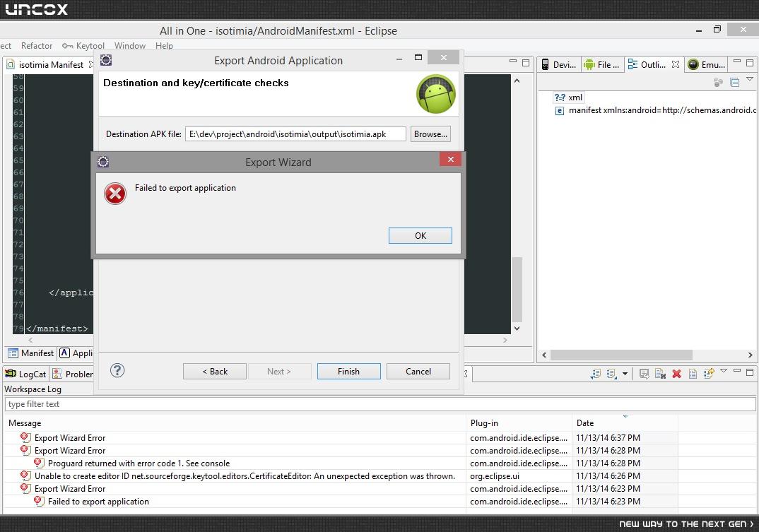The image size is (759, 532).
Task: Minimize the Outline panel
Action: point(736,61)
